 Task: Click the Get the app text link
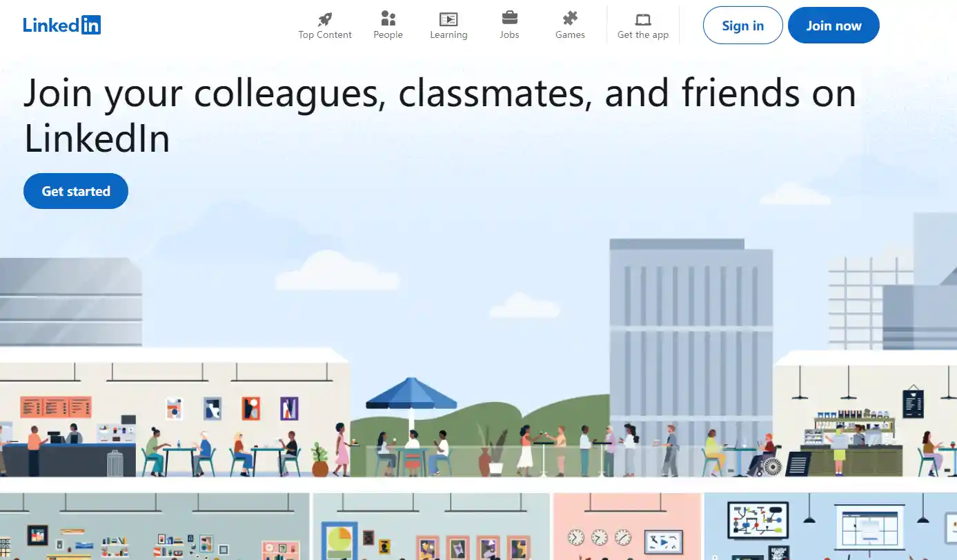click(643, 34)
